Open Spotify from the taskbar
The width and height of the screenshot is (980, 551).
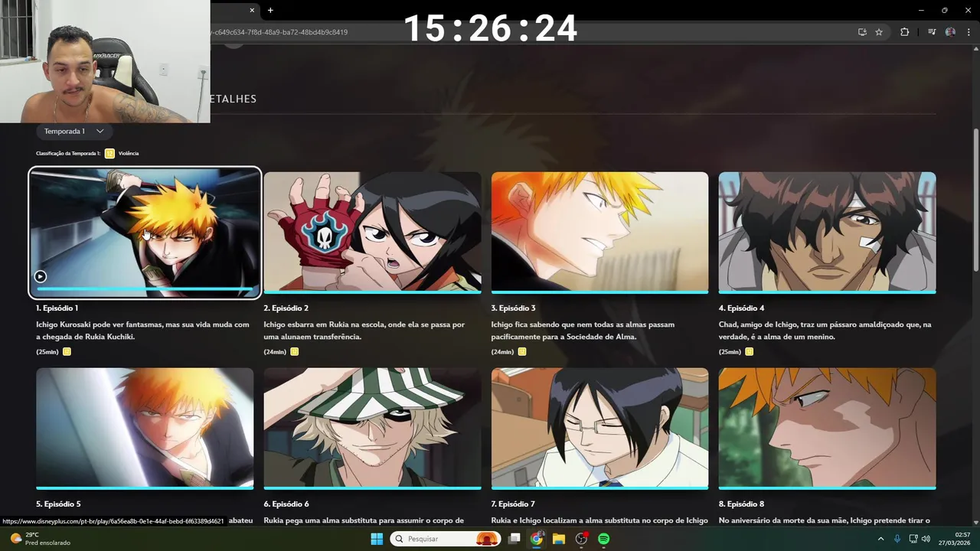[603, 539]
